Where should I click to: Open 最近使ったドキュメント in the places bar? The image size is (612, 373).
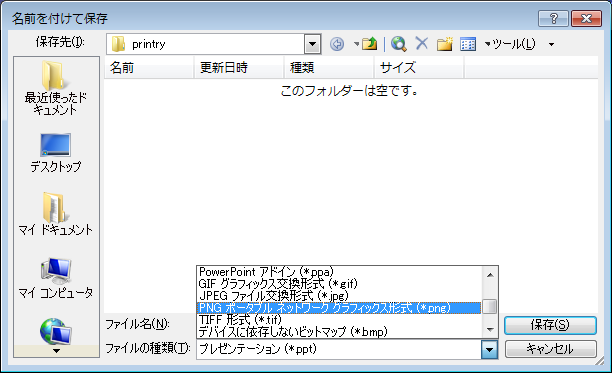[x=55, y=88]
